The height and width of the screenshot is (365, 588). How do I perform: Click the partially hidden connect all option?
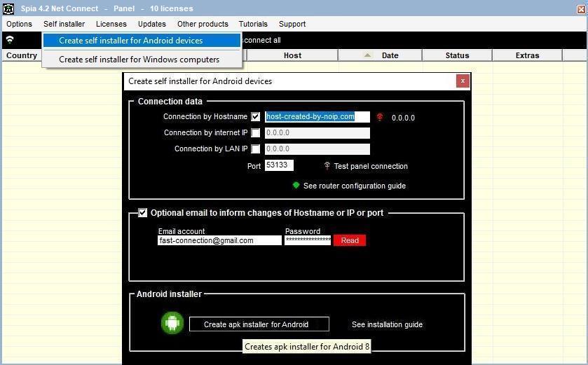(x=261, y=40)
